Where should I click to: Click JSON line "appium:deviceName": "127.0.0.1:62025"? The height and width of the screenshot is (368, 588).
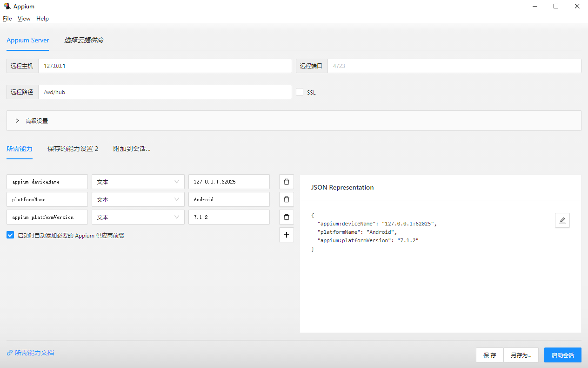pyautogui.click(x=377, y=224)
